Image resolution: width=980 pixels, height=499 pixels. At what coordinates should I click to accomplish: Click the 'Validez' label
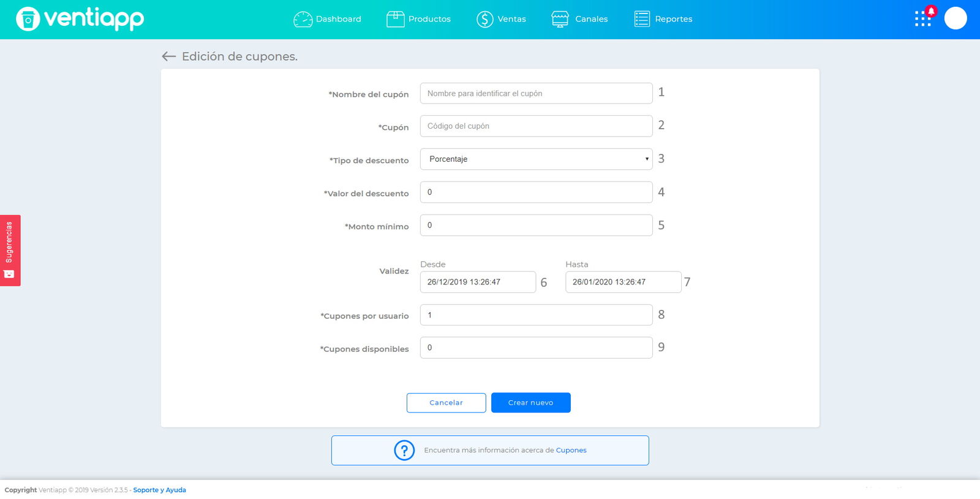pos(394,271)
